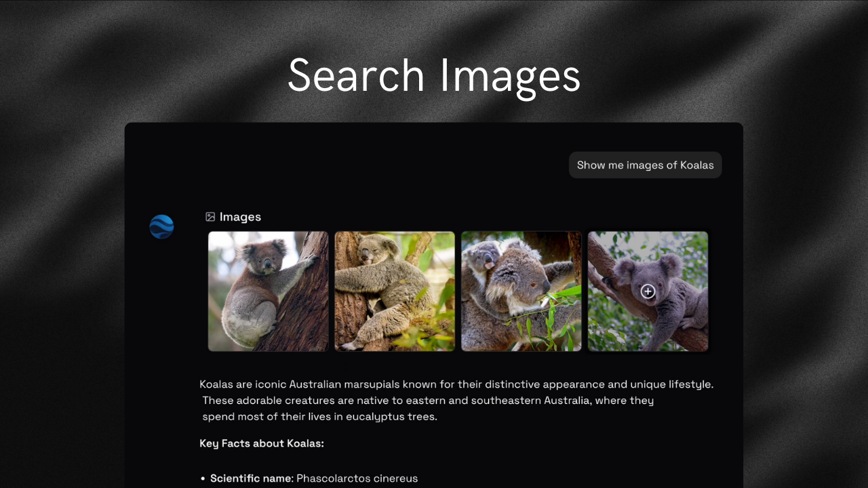The image size is (868, 488).
Task: Open the koala hugging tree trunk image
Action: (x=268, y=291)
